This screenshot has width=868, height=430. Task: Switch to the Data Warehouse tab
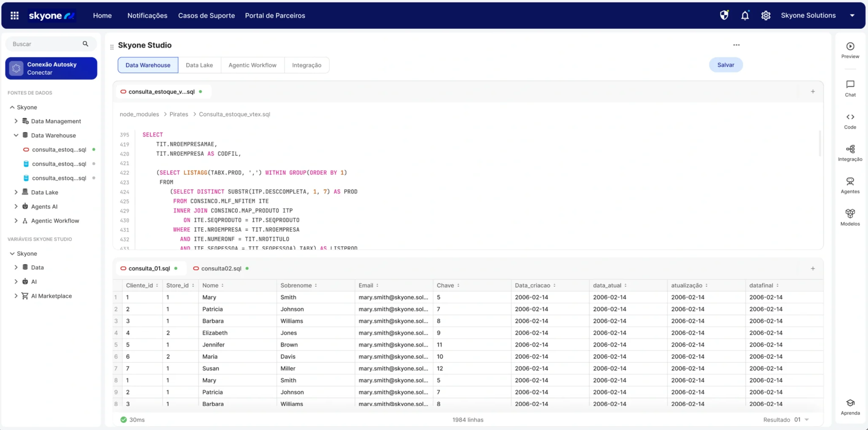tap(148, 65)
